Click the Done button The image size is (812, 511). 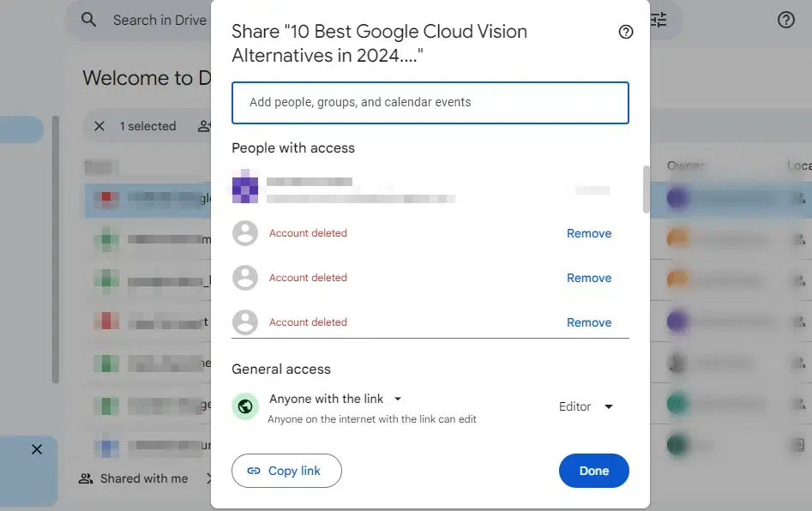click(x=594, y=471)
